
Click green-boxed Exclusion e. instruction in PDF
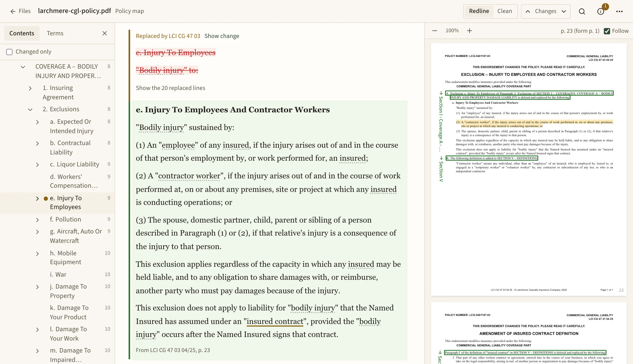[529, 95]
